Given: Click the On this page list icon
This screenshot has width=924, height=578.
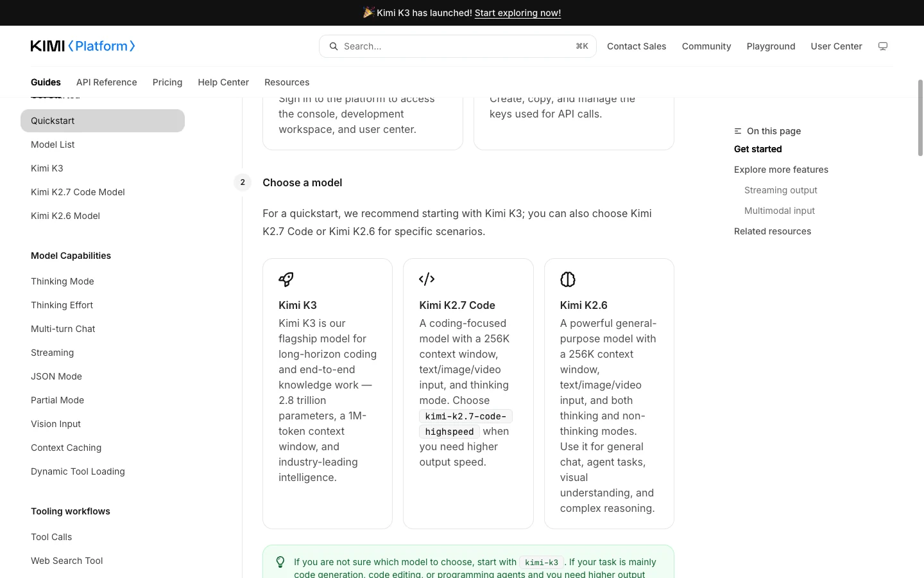Looking at the screenshot, I should (x=738, y=131).
